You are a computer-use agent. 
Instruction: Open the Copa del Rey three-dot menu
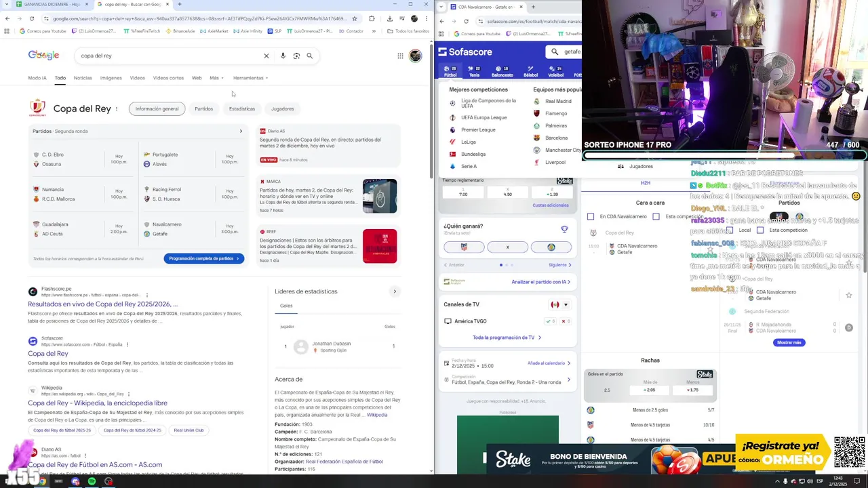(117, 108)
